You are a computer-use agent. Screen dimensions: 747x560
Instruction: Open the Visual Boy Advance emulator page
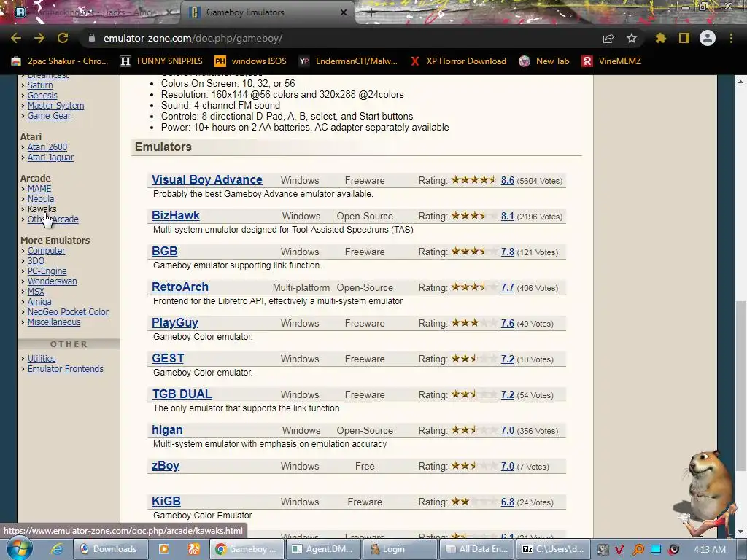[x=206, y=180]
